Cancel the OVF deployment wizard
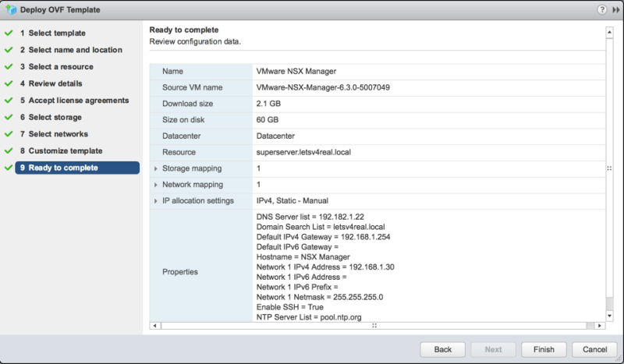 click(x=599, y=349)
